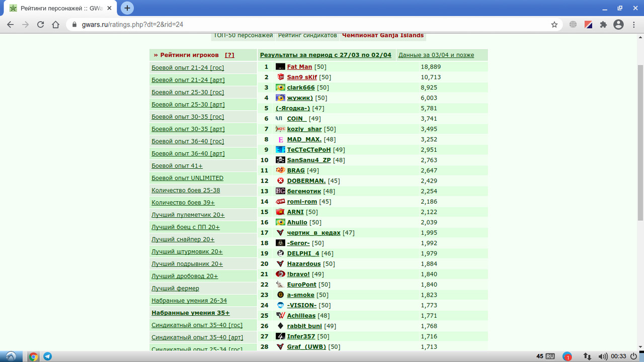Open the [?] help link for ratings
Screen dimensions: 644x362
point(229,55)
